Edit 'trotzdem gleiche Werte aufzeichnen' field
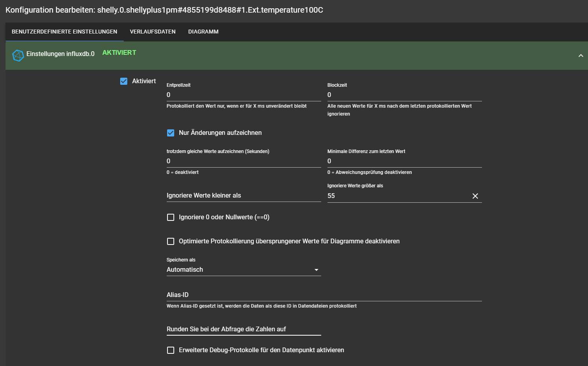 pyautogui.click(x=244, y=161)
